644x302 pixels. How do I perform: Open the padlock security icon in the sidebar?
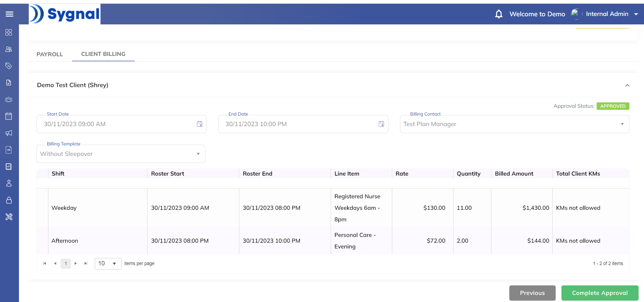pyautogui.click(x=9, y=200)
